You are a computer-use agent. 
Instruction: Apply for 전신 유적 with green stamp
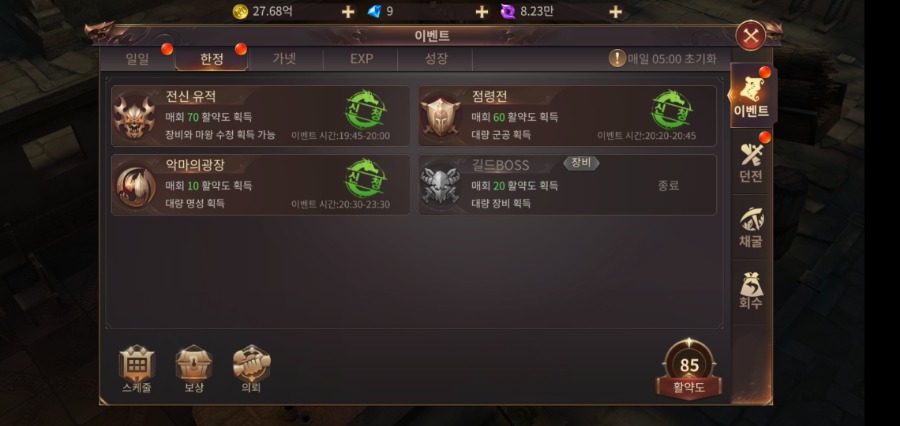[x=365, y=110]
